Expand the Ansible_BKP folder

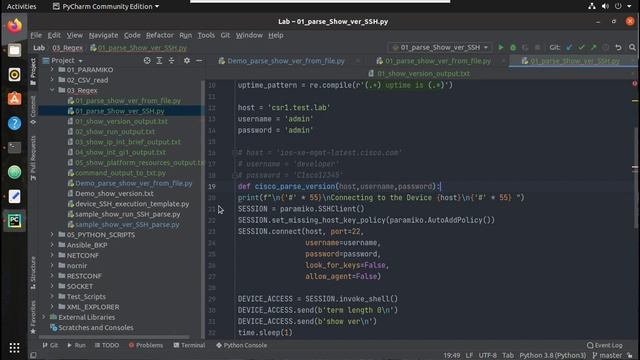tap(52, 245)
